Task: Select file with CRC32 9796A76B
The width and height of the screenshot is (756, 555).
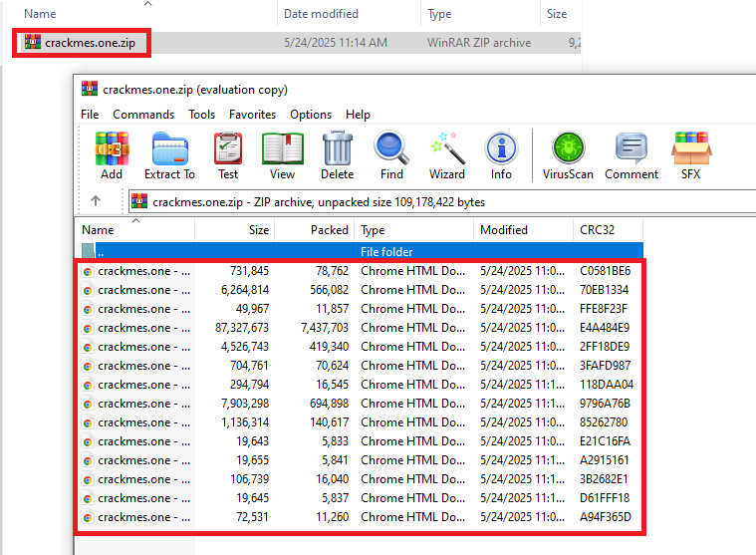Action: (360, 404)
